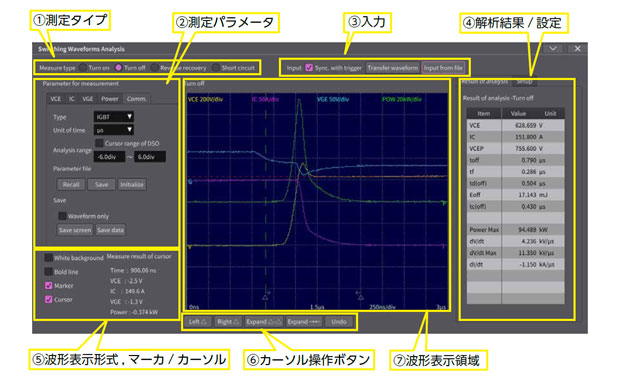This screenshot has width=620, height=384.
Task: Click the Right cursor button
Action: point(228,322)
